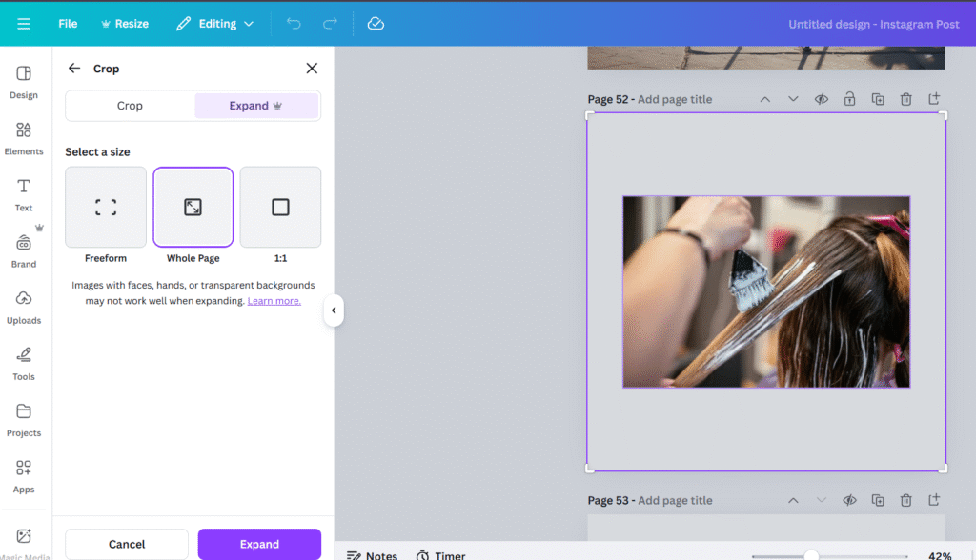Open the File menu
This screenshot has width=976, height=560.
coord(68,24)
